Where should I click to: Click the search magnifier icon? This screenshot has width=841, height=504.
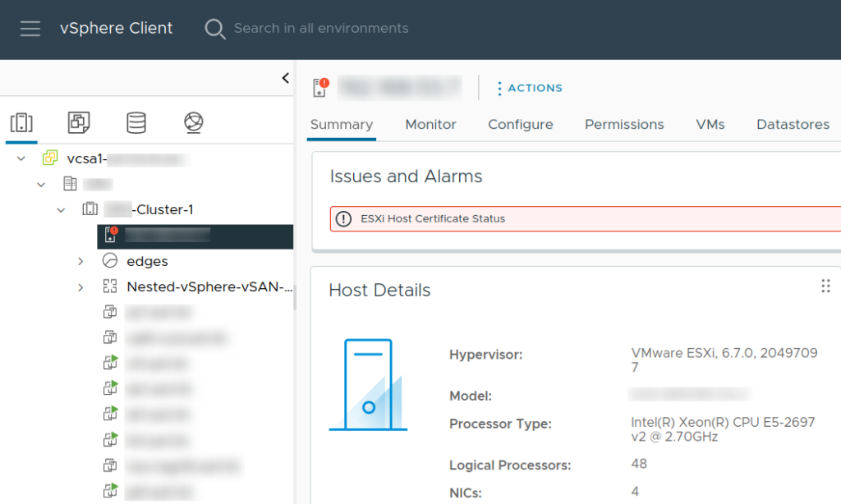pos(215,29)
